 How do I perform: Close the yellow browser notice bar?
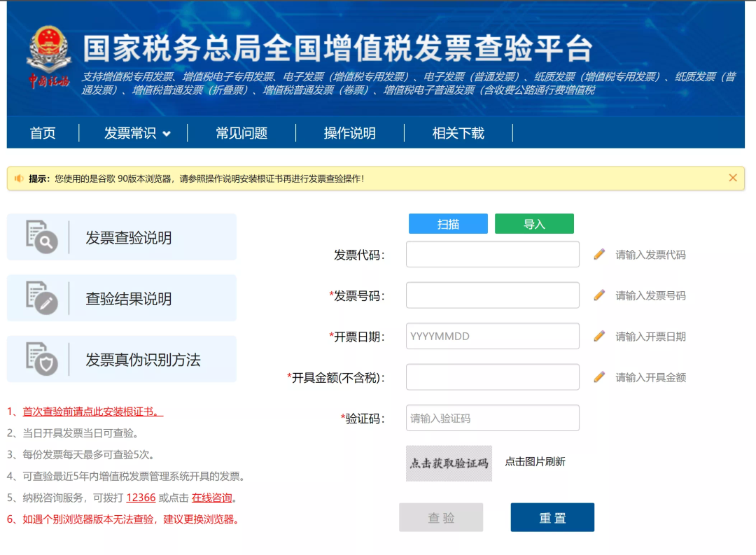coord(733,178)
